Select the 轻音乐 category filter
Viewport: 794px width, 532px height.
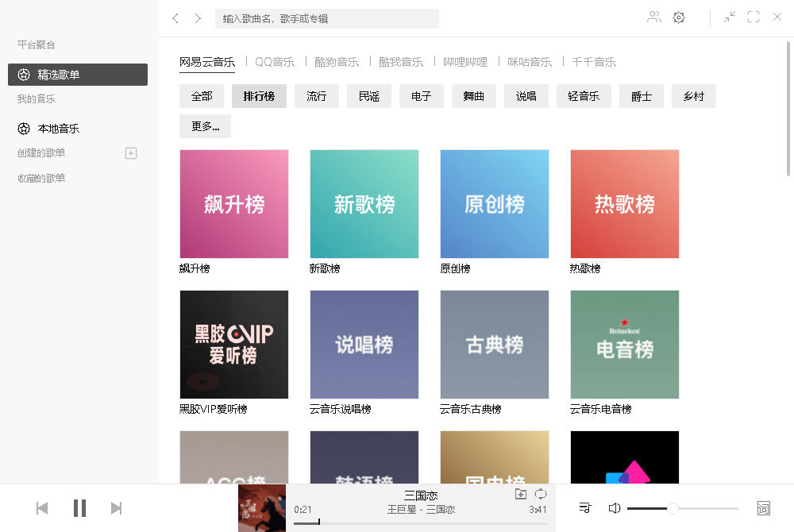(x=584, y=96)
